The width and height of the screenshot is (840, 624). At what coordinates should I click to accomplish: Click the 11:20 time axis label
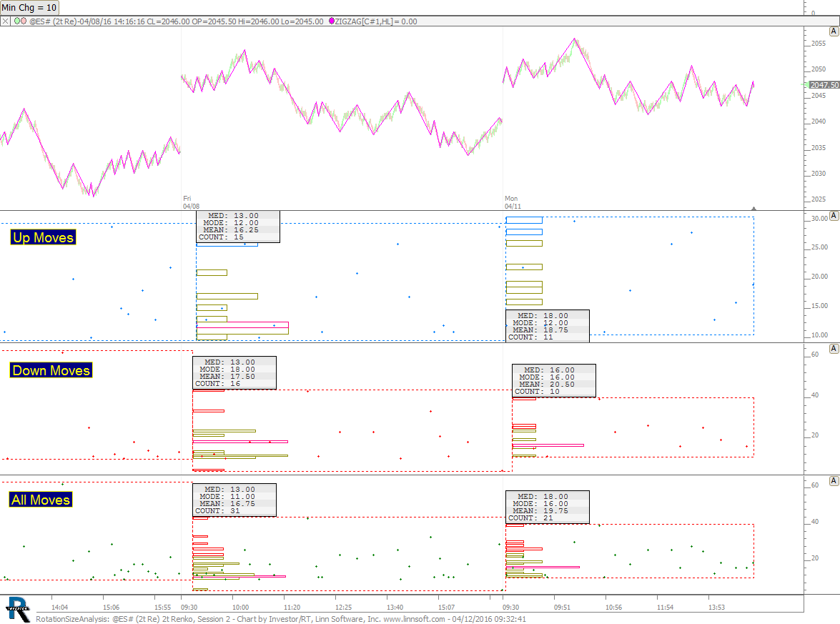292,608
